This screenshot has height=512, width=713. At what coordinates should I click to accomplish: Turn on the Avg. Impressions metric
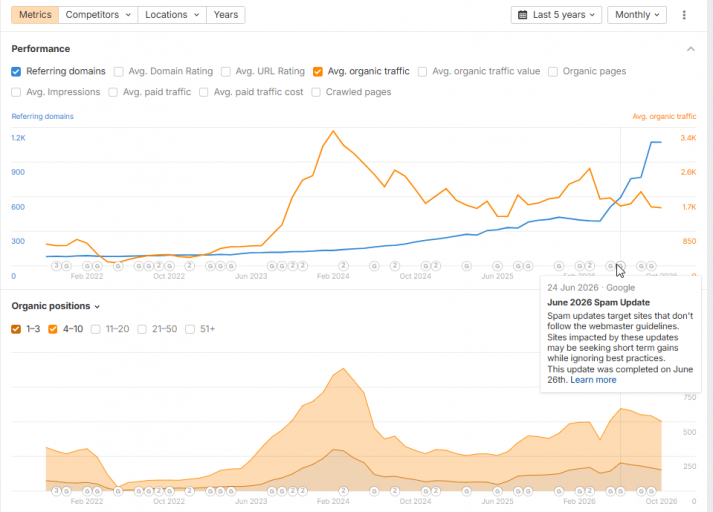pyautogui.click(x=16, y=92)
